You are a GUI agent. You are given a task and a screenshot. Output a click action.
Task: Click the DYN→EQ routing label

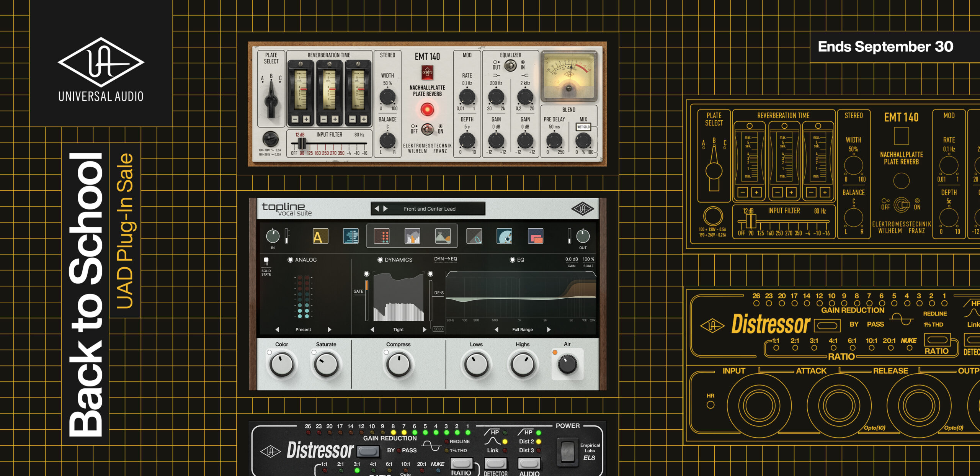(446, 259)
